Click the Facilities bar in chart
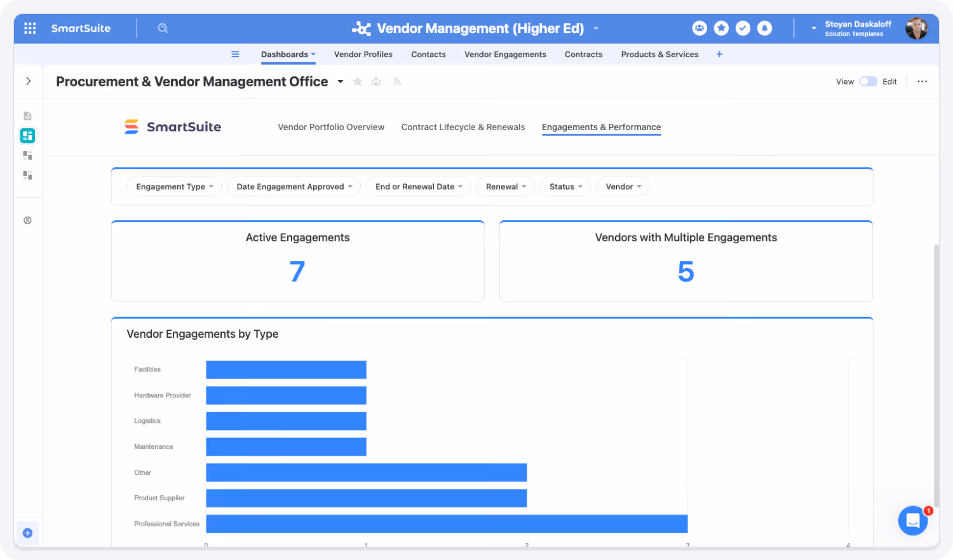 pyautogui.click(x=286, y=370)
